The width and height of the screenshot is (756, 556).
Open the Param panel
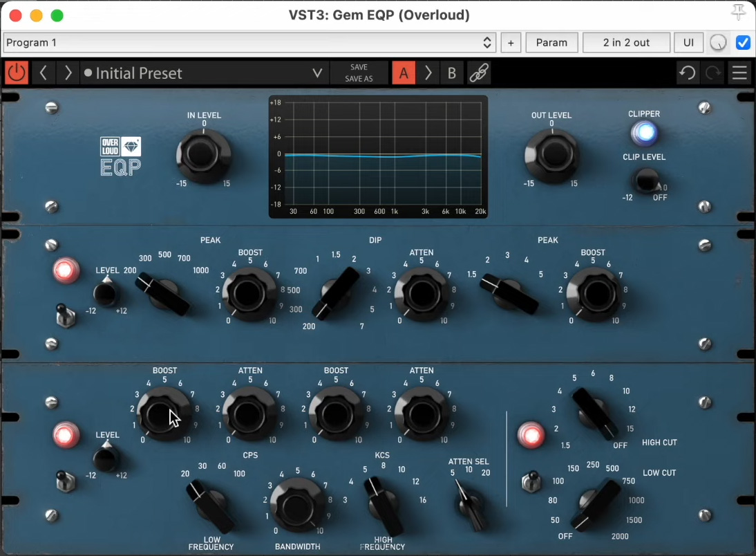coord(551,42)
